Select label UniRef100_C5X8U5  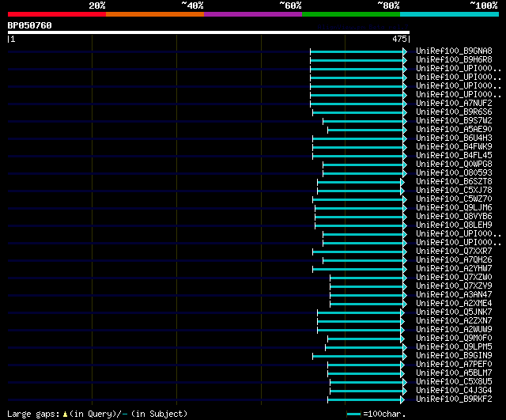tap(454, 382)
